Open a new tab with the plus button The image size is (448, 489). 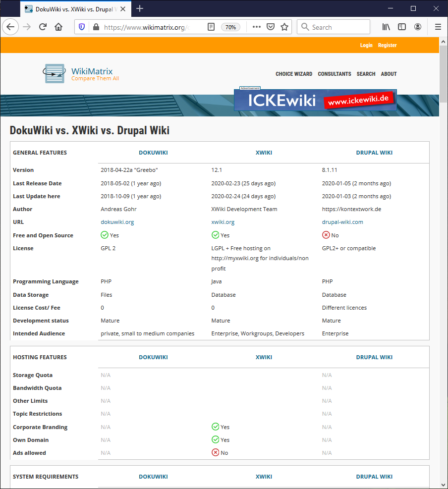[x=140, y=9]
